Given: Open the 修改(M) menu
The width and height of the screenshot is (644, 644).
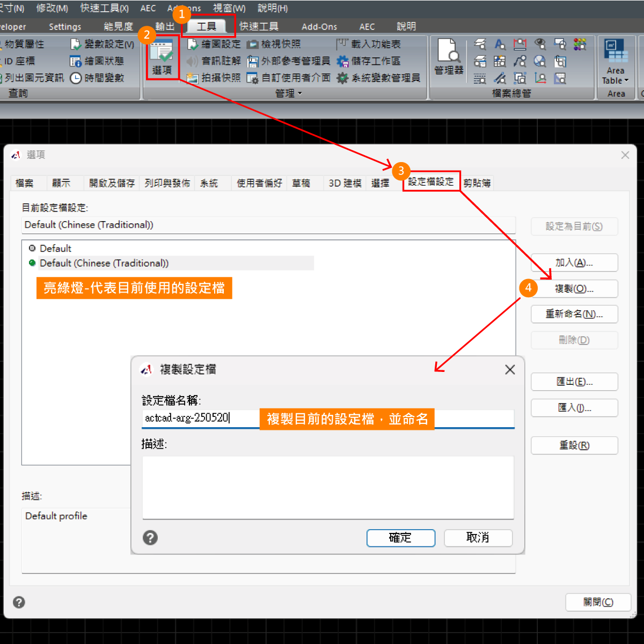Looking at the screenshot, I should 52,8.
